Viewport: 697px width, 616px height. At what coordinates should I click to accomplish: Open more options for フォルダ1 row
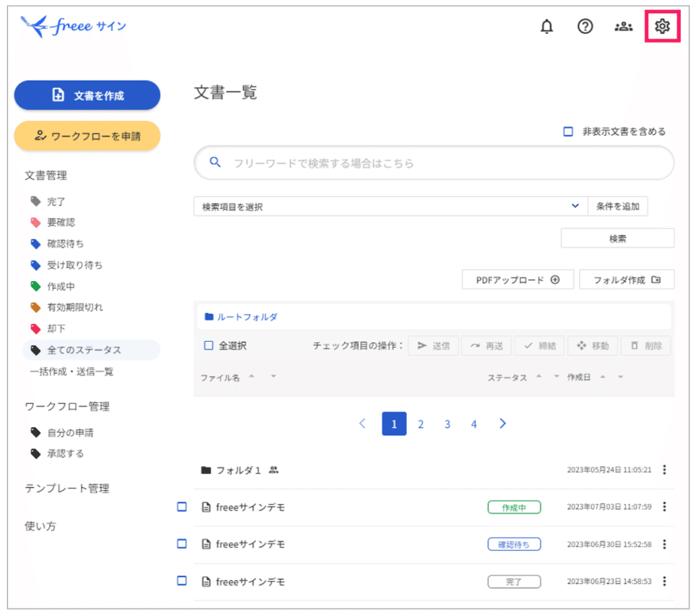664,470
